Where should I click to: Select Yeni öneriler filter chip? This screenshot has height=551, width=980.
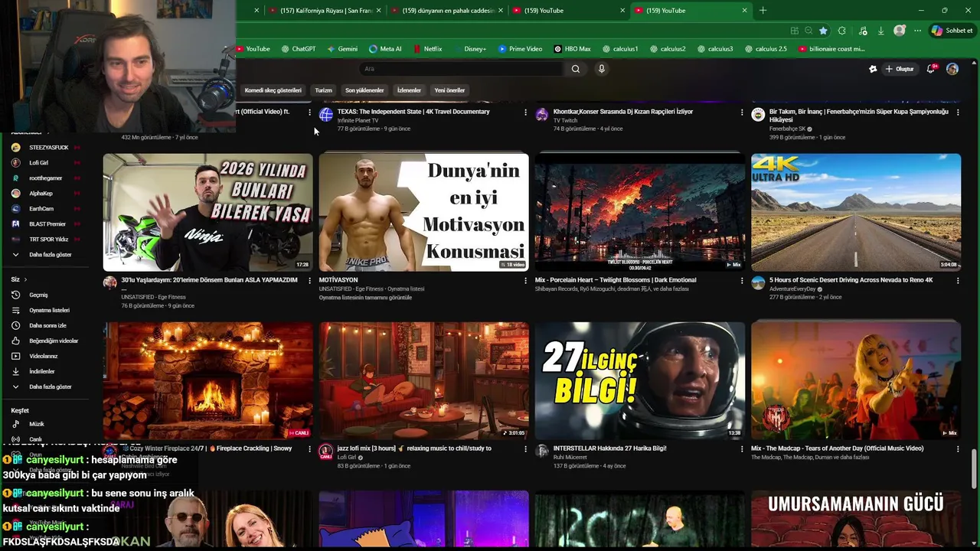coord(449,90)
